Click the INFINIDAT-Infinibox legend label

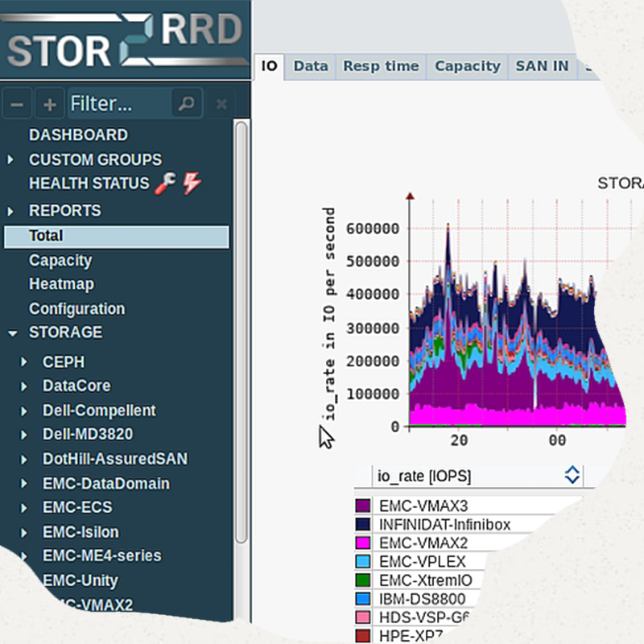click(x=445, y=525)
